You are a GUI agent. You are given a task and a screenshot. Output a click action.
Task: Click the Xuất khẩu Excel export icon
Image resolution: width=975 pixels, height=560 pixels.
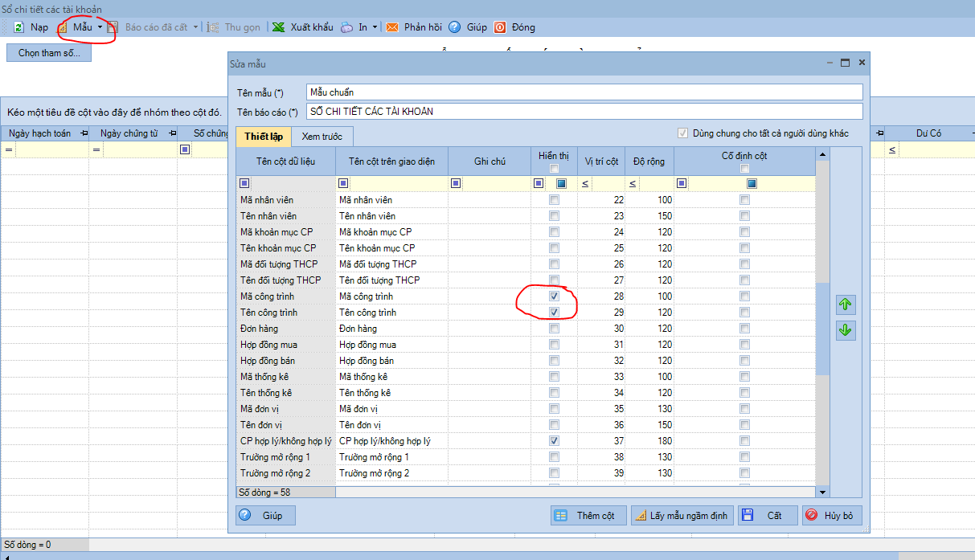(278, 27)
